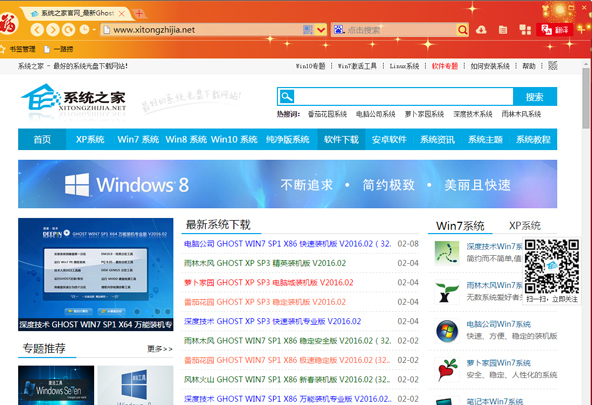Expand the address bar red dropdown arrow

coord(321,29)
